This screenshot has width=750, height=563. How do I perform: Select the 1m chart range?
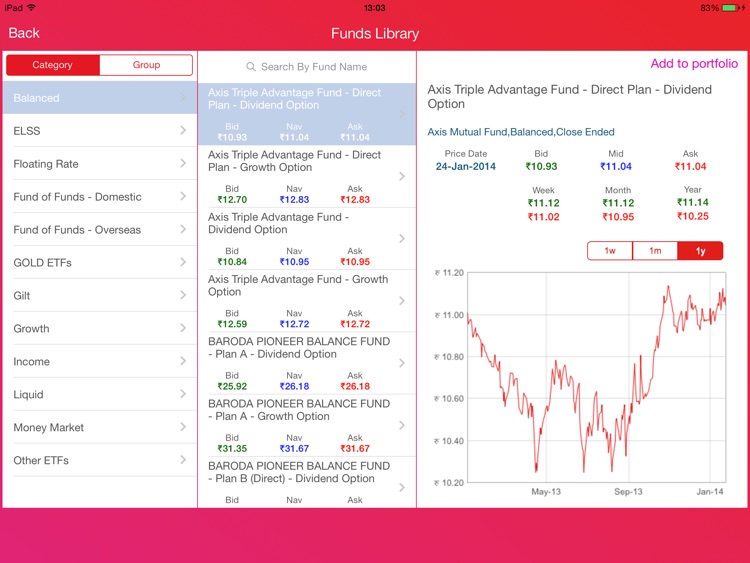655,251
